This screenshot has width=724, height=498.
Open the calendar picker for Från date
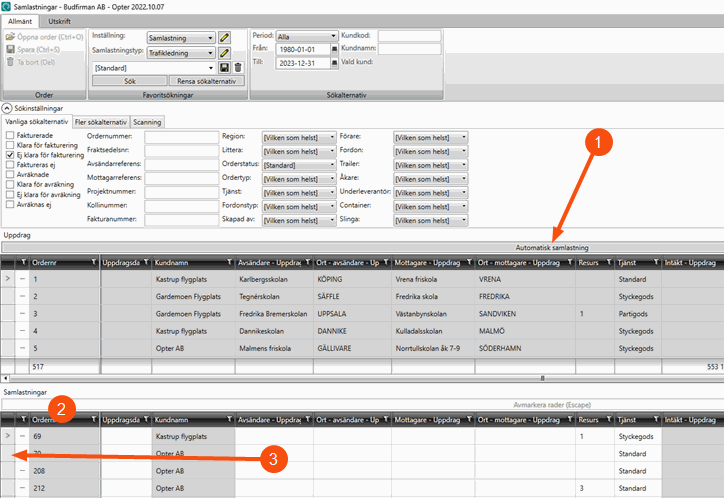[334, 49]
